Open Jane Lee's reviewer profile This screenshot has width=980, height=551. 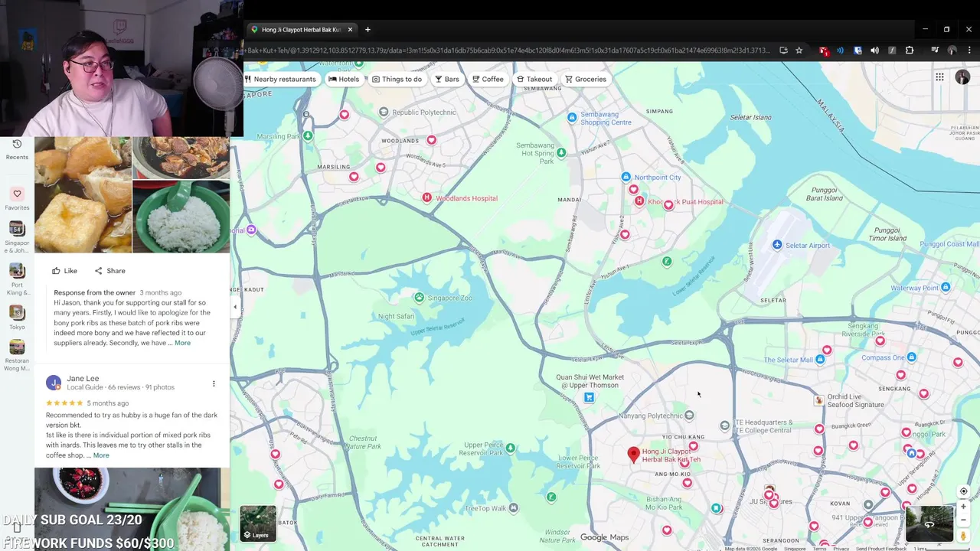pyautogui.click(x=83, y=378)
